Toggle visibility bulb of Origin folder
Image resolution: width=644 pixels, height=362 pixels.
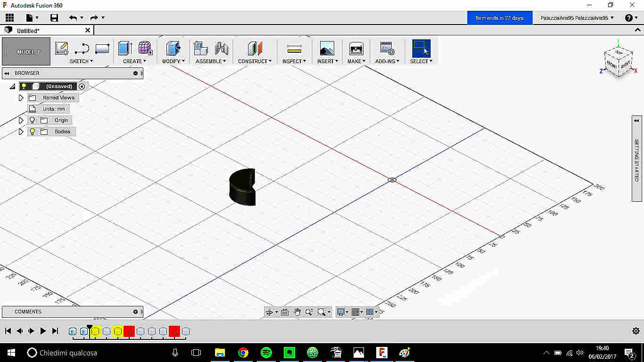32,120
